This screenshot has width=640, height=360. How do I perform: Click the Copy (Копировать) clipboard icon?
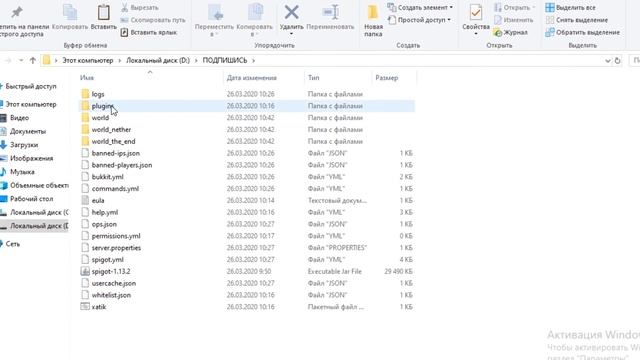pos(70,12)
